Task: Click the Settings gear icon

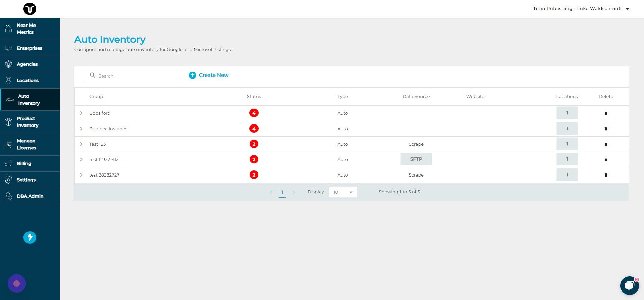Action: point(8,180)
